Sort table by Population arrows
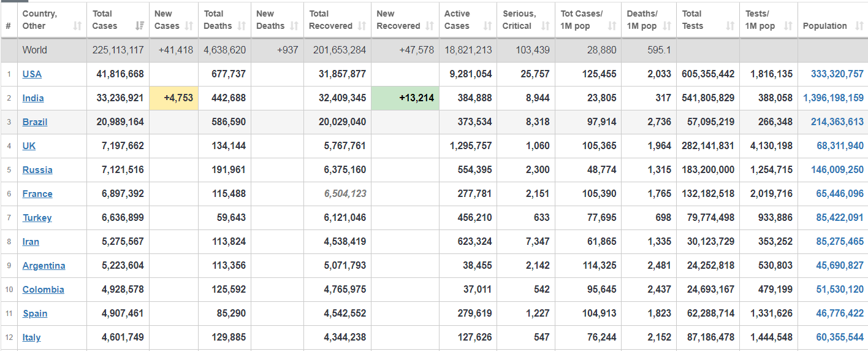The width and height of the screenshot is (868, 351). pyautogui.click(x=858, y=26)
